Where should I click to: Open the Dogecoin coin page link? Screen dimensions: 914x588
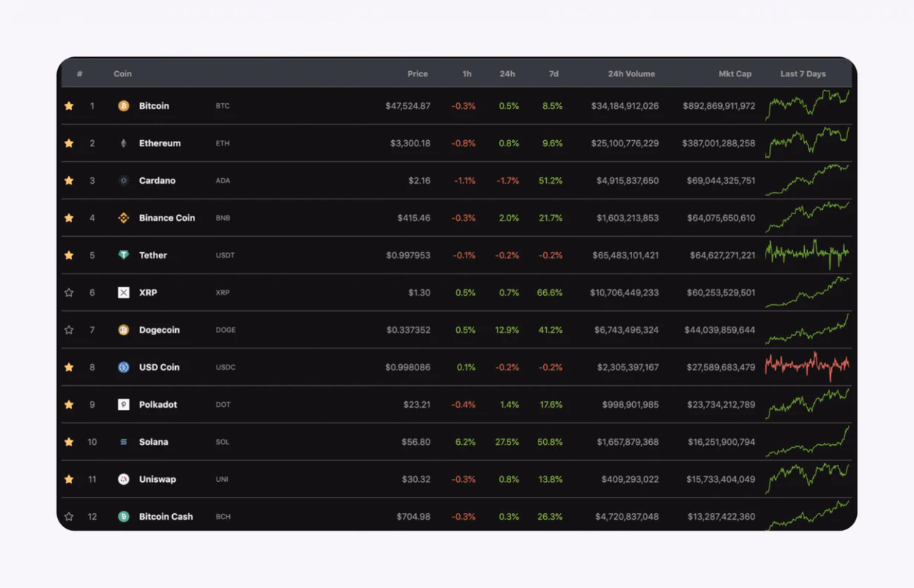pyautogui.click(x=160, y=330)
